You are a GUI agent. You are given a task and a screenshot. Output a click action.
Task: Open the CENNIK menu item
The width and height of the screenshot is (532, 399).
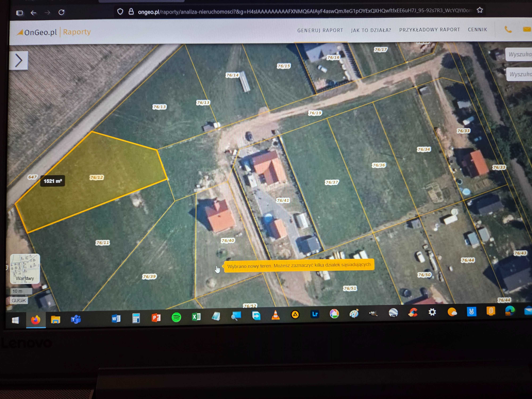pos(477,30)
